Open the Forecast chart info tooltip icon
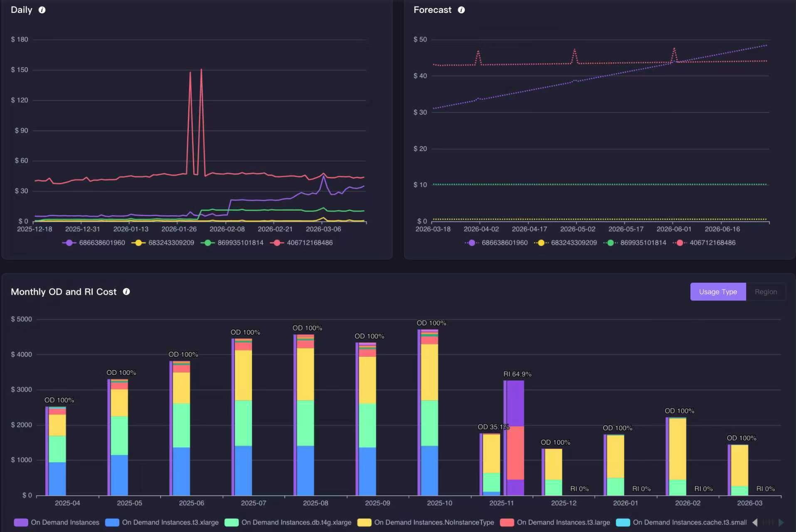 point(461,10)
